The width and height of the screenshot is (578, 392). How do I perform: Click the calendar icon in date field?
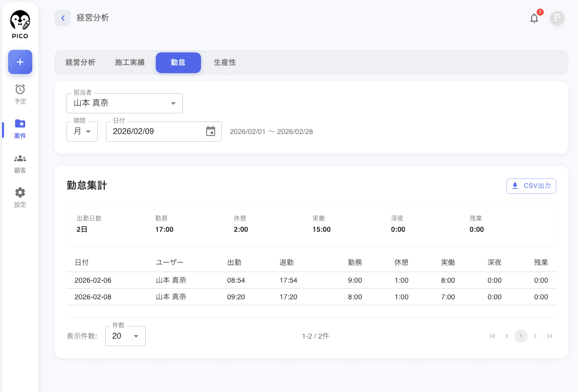[x=211, y=132]
